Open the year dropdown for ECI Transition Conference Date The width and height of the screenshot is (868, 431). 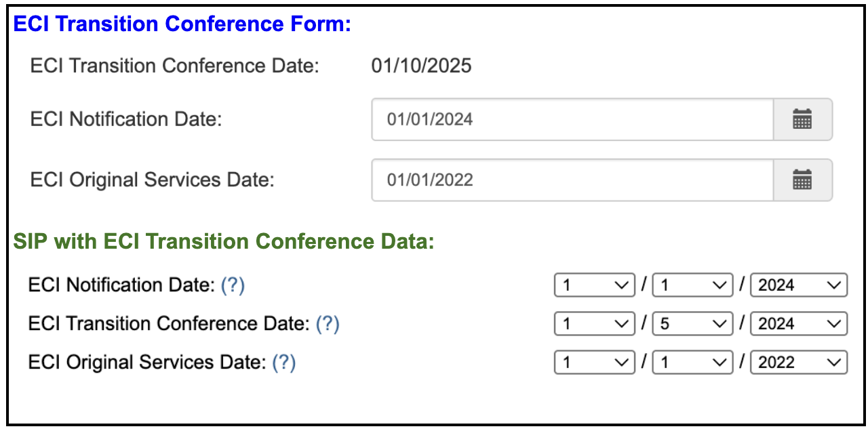click(x=798, y=323)
